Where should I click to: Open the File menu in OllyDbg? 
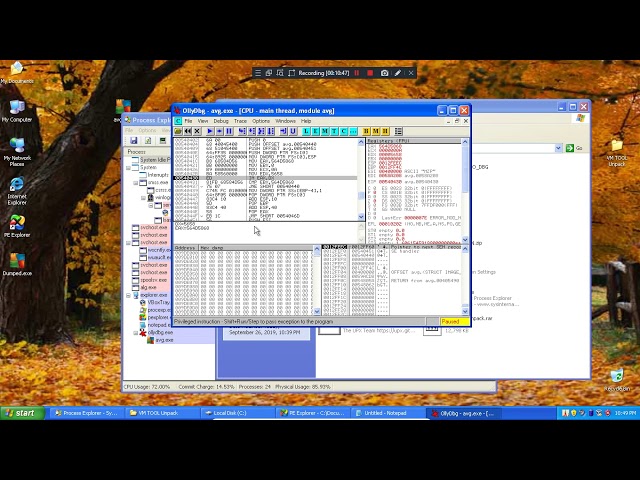tap(188, 121)
